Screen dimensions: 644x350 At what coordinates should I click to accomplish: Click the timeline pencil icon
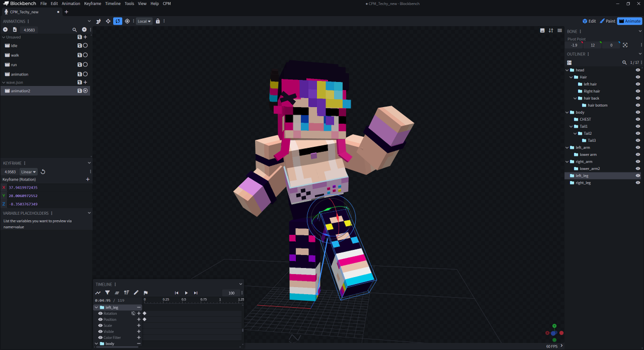pos(136,293)
